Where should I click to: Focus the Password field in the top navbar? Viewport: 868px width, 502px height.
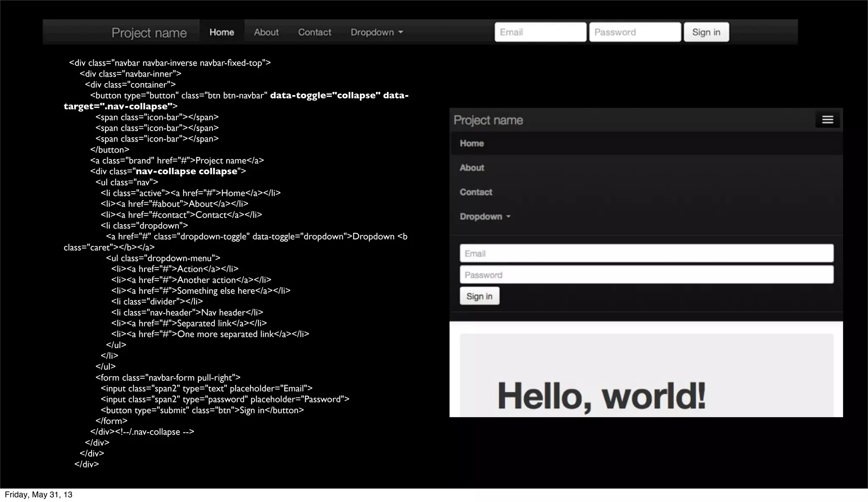click(635, 32)
